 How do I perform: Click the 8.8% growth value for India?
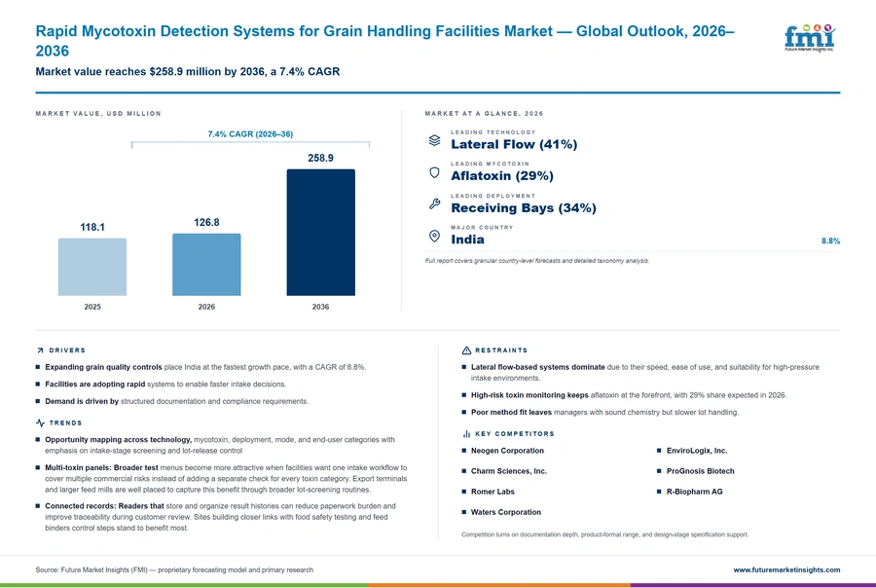[830, 240]
